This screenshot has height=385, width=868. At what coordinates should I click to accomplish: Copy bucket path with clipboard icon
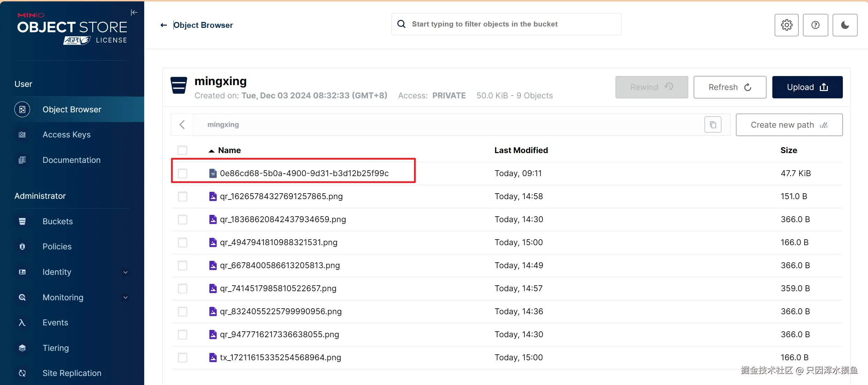click(x=713, y=125)
